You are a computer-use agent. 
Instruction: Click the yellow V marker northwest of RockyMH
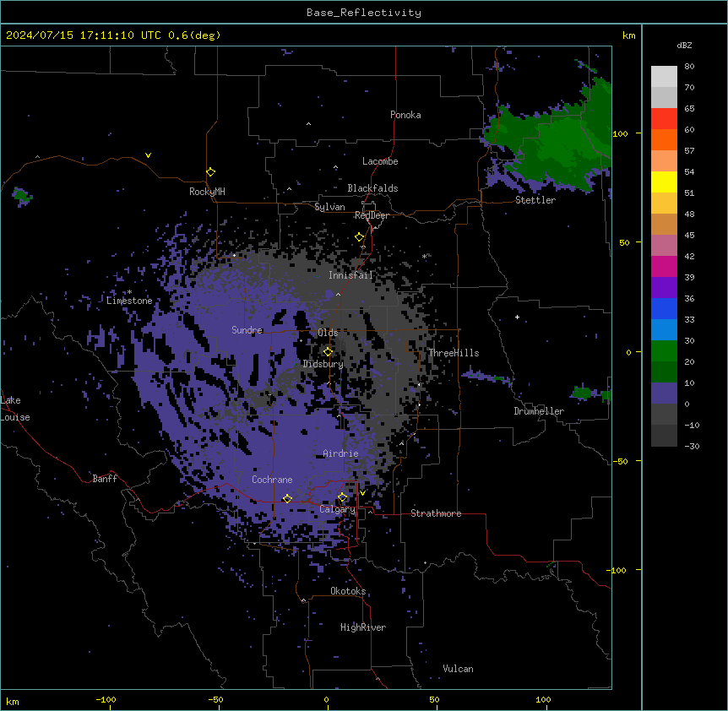pyautogui.click(x=148, y=155)
